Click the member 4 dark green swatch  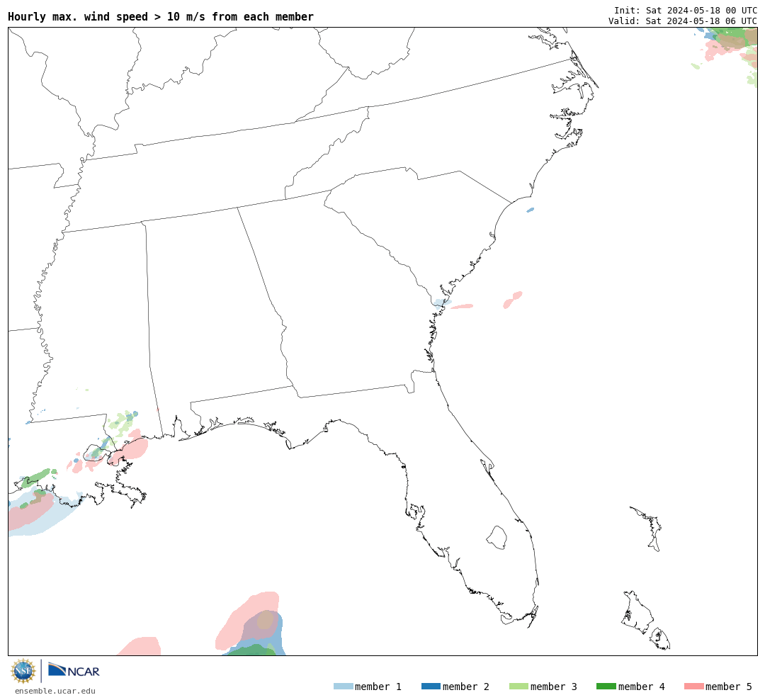coord(606,687)
